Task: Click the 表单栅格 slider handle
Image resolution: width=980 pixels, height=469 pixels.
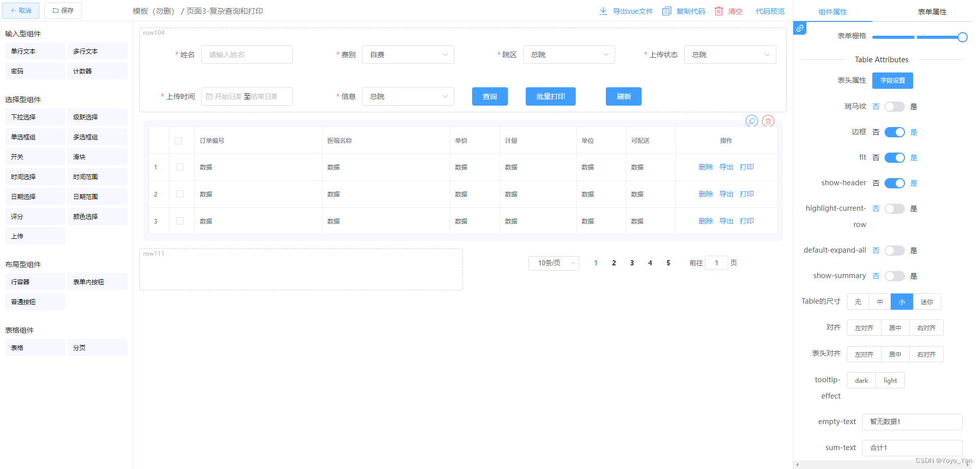Action: coord(962,37)
